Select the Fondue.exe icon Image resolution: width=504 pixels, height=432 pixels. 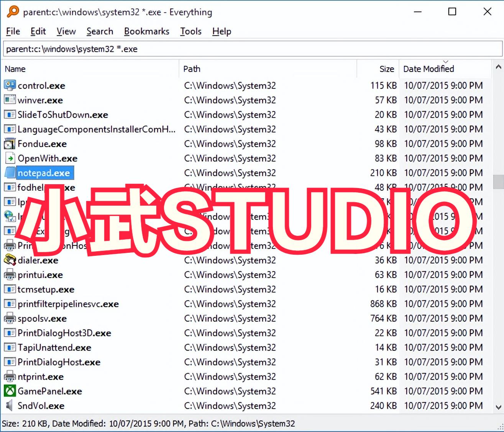[10, 144]
